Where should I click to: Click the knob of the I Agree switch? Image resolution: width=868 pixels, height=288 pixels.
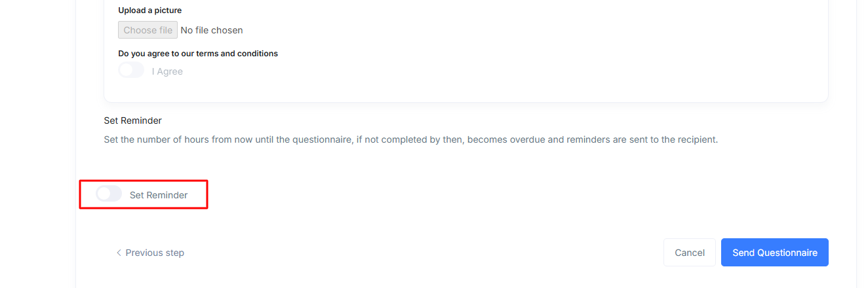(126, 71)
